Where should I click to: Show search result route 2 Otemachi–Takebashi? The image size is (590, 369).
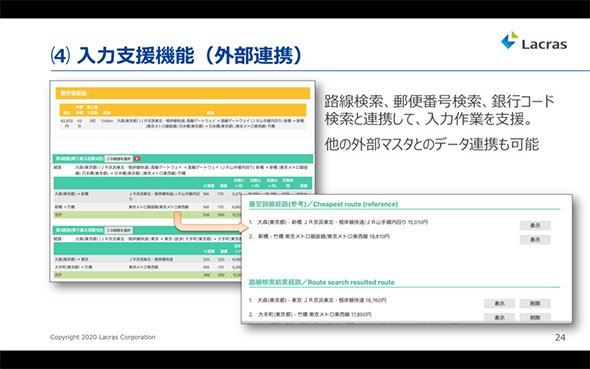pos(499,317)
